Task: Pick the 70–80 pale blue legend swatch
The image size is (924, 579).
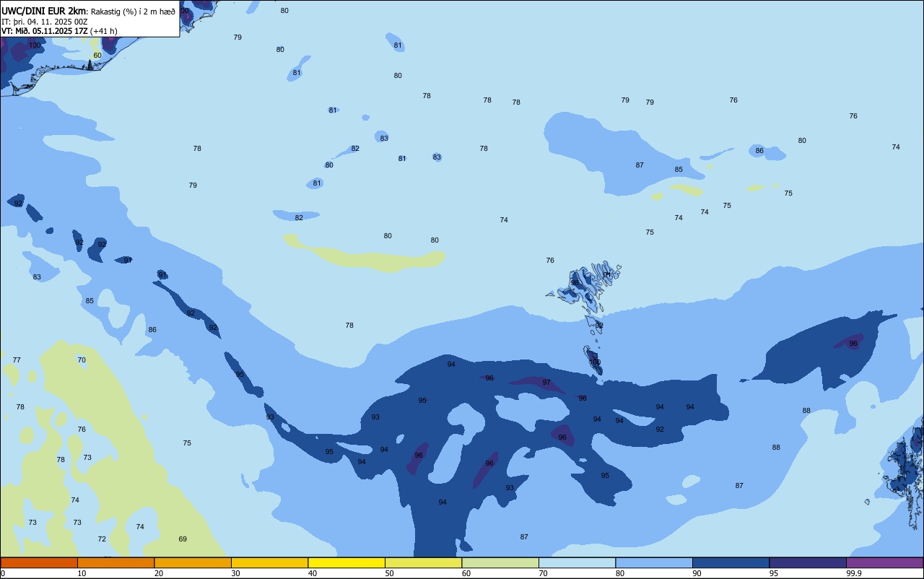Action: pyautogui.click(x=577, y=562)
